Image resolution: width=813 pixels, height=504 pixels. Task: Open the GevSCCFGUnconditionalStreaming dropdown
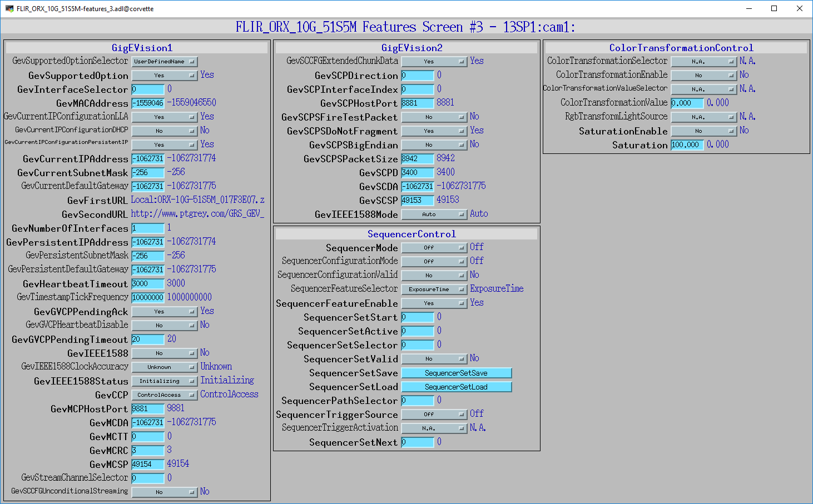tap(165, 492)
